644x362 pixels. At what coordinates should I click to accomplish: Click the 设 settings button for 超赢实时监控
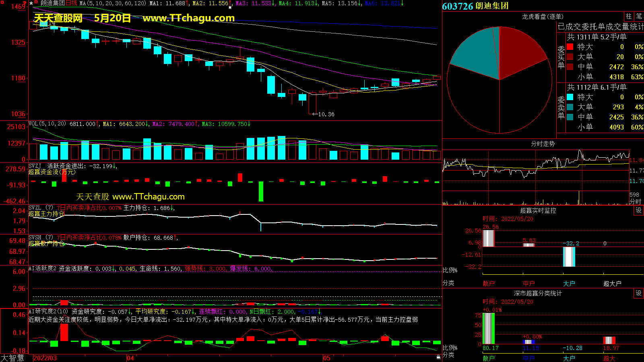pyautogui.click(x=638, y=210)
